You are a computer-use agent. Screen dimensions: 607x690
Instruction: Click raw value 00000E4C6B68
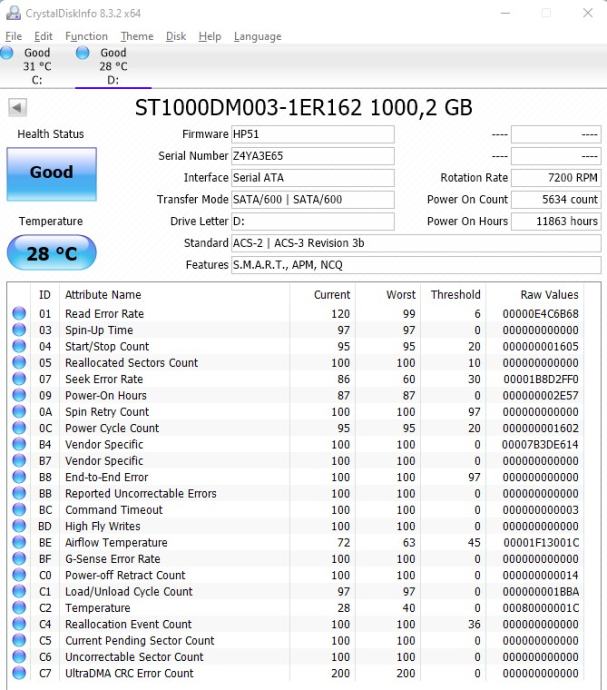tap(541, 314)
